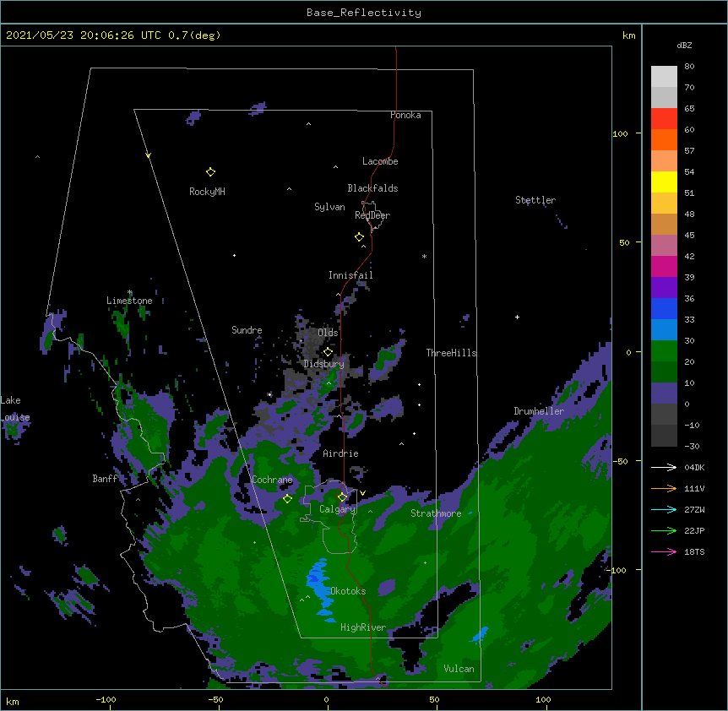Click the HighRiver label
This screenshot has height=711, width=728.
pos(363,627)
